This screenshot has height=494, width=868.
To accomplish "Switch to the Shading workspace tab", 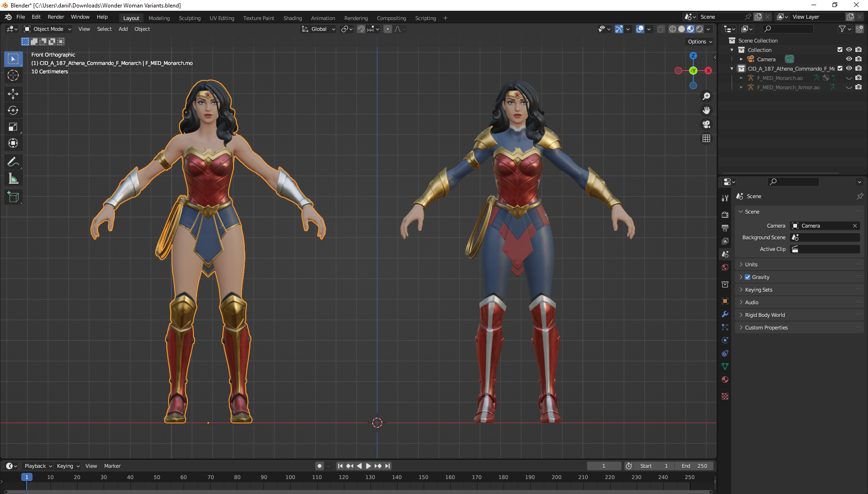I will coord(292,18).
